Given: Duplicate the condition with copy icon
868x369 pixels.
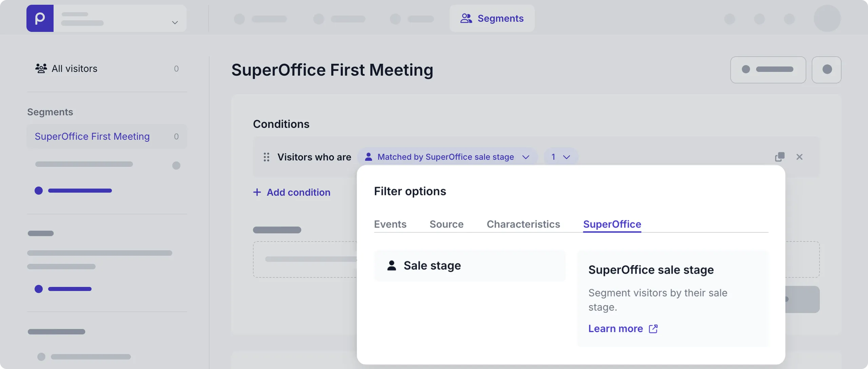Looking at the screenshot, I should pyautogui.click(x=780, y=157).
